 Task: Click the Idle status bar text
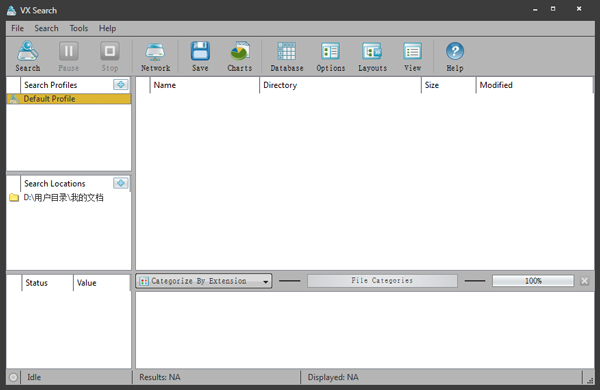click(x=34, y=377)
